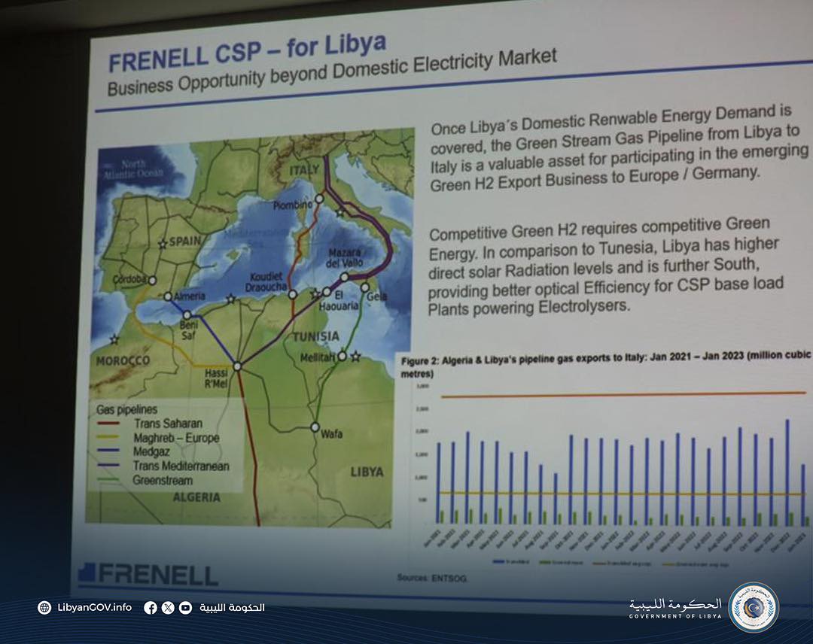Open the X social icon in the footer

pos(168,608)
